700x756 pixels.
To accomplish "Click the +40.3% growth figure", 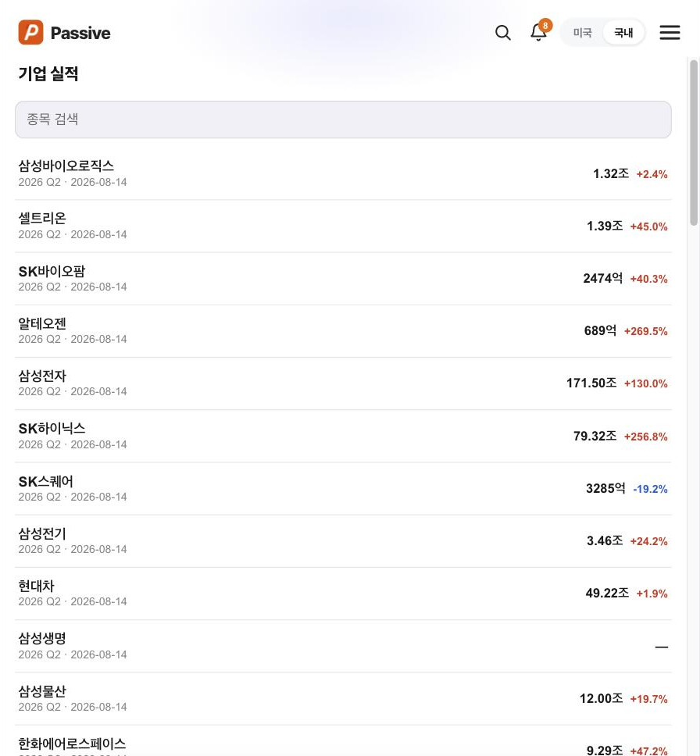I will click(649, 279).
